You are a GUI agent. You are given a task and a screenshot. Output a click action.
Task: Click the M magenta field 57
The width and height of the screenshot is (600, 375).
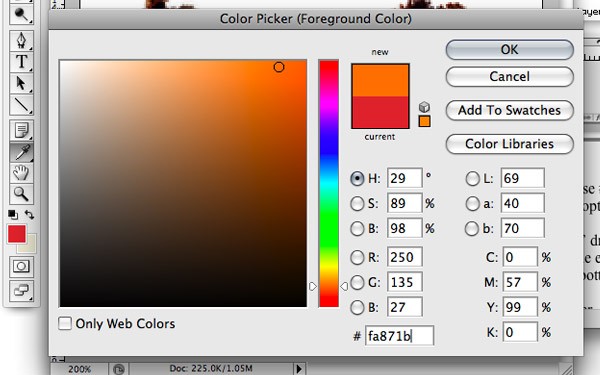520,282
